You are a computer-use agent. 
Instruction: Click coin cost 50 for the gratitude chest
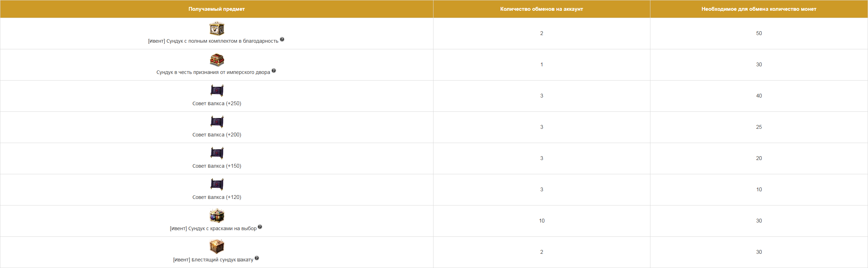click(759, 33)
